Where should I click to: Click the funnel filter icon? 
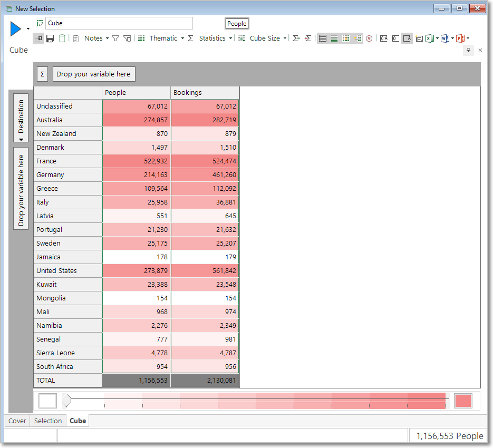coord(115,38)
